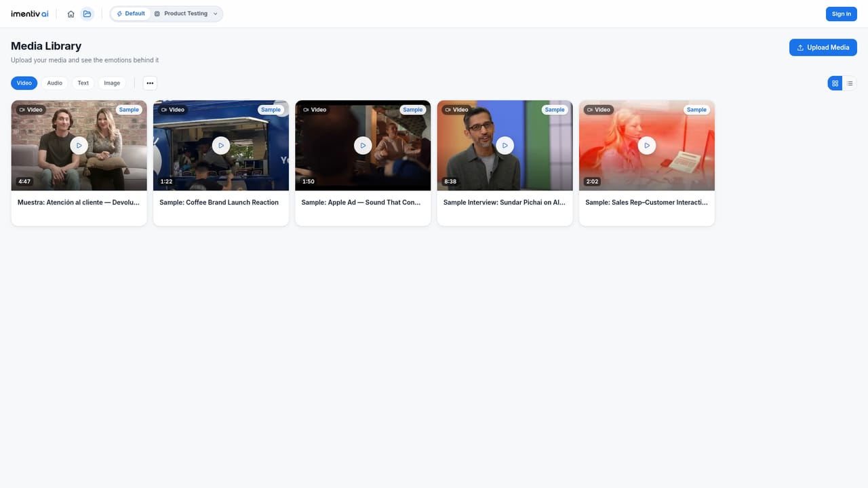Filter media by Video

[x=24, y=83]
